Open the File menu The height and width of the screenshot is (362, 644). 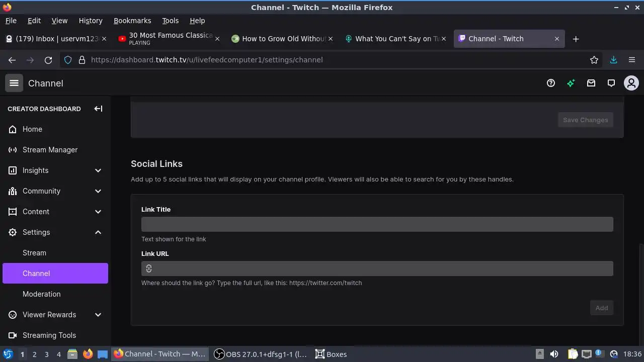pyautogui.click(x=11, y=21)
